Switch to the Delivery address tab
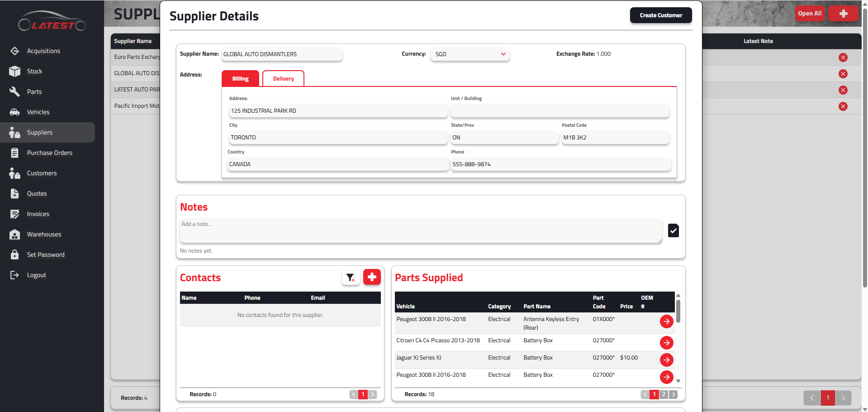The height and width of the screenshot is (412, 868). pyautogui.click(x=283, y=79)
